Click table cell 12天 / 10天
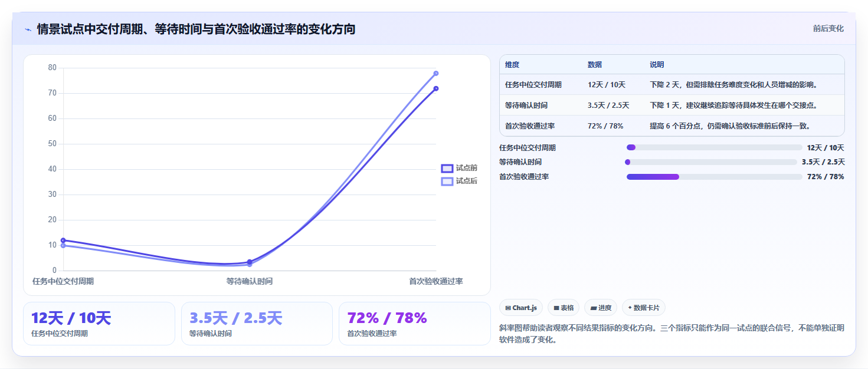The height and width of the screenshot is (369, 868). click(607, 85)
